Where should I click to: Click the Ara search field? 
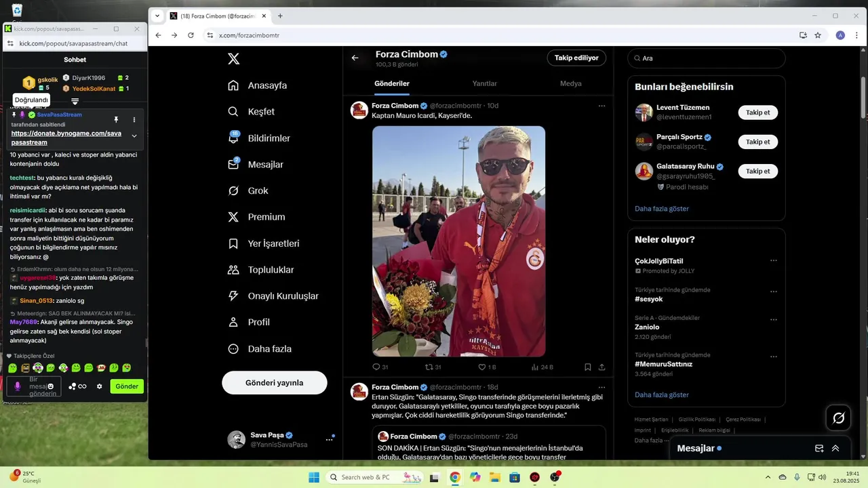click(x=707, y=58)
